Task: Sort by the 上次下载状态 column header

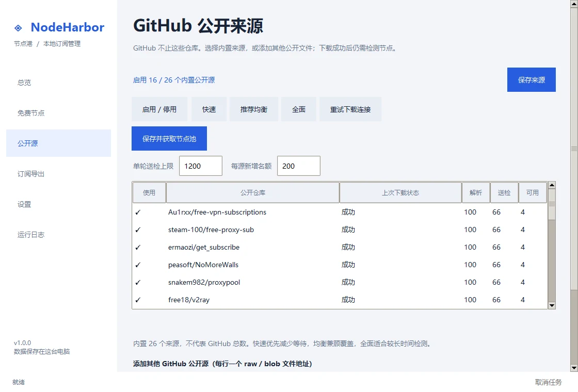Action: pos(400,193)
